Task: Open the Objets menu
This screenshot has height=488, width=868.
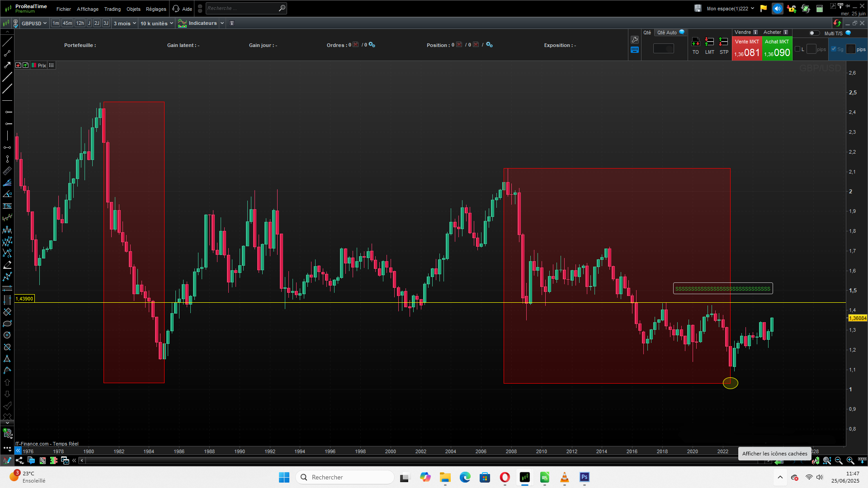Action: tap(133, 9)
